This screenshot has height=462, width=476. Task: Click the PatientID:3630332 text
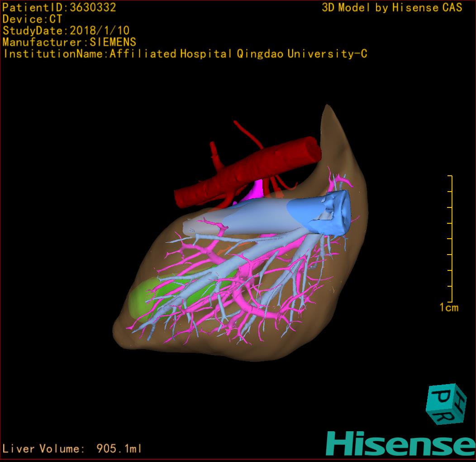tap(59, 8)
